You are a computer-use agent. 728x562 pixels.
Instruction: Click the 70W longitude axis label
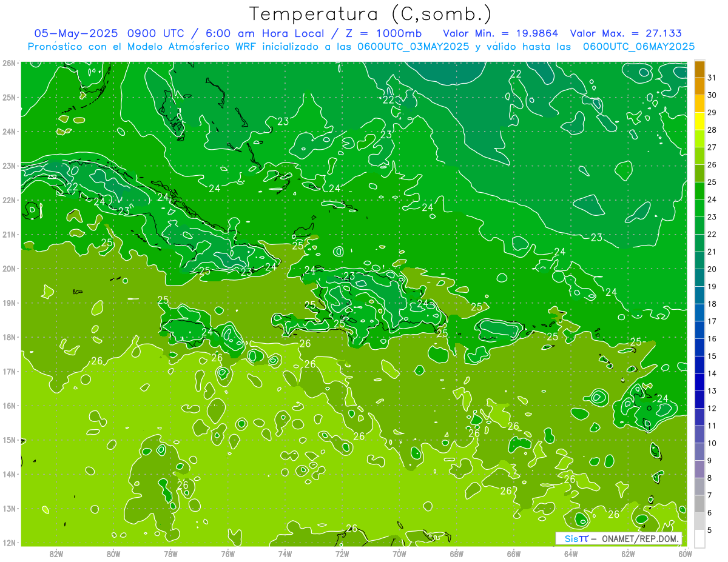coord(399,554)
